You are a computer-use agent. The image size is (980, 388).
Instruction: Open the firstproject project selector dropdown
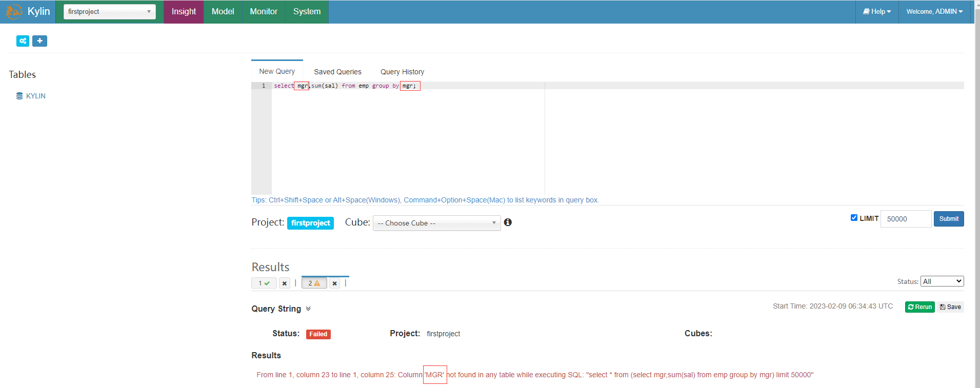109,12
